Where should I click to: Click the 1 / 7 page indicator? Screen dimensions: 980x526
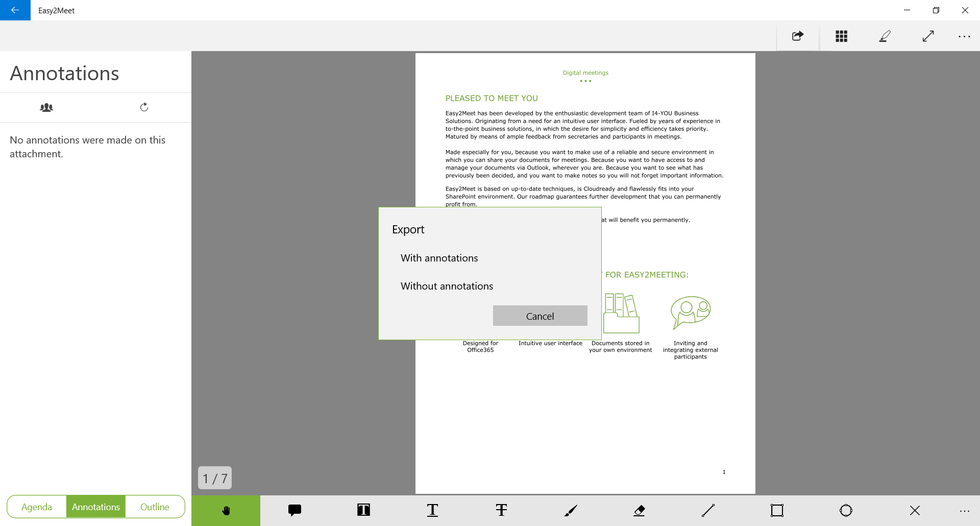[215, 478]
